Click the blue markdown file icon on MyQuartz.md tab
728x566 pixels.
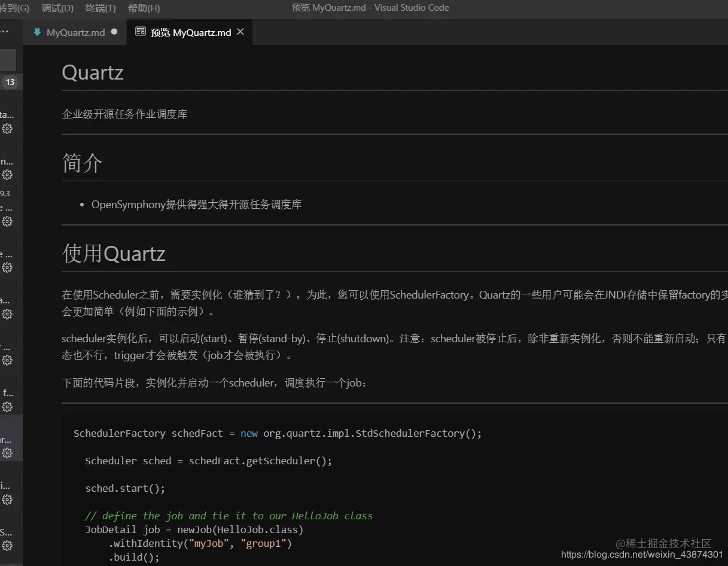[38, 32]
